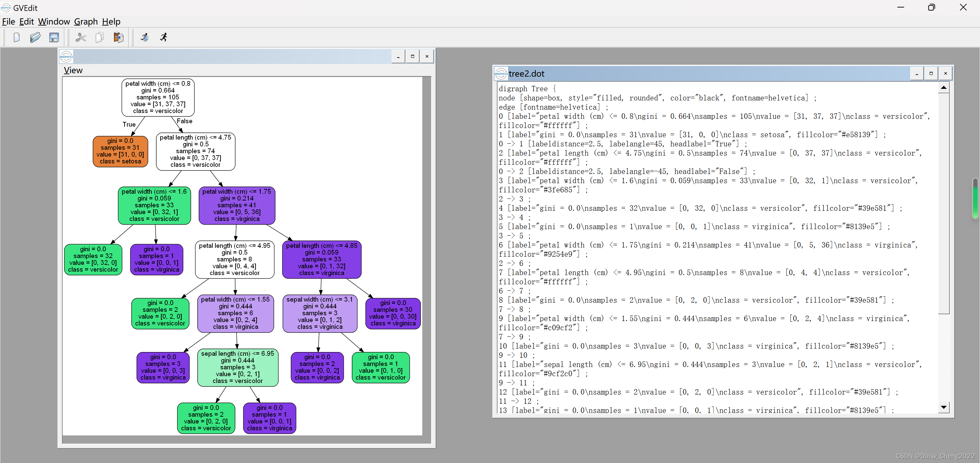This screenshot has width=980, height=463.
Task: Click the root node petal width <= 0.8
Action: click(158, 97)
